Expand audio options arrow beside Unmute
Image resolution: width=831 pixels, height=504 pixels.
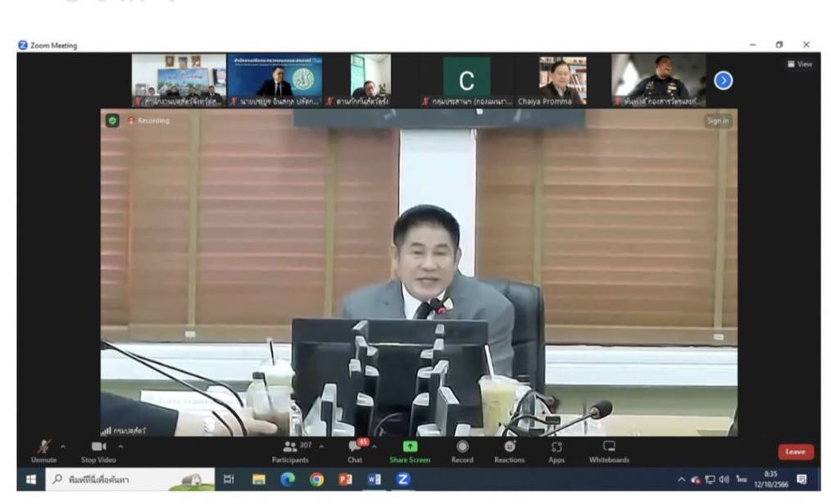point(63,447)
